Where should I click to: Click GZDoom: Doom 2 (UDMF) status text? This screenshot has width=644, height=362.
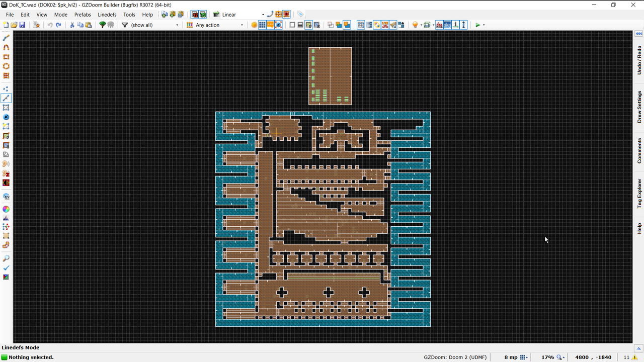click(x=455, y=357)
